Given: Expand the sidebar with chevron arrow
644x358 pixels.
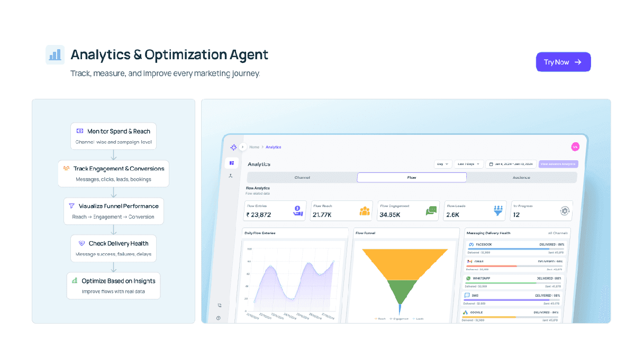Looking at the screenshot, I should point(243,147).
